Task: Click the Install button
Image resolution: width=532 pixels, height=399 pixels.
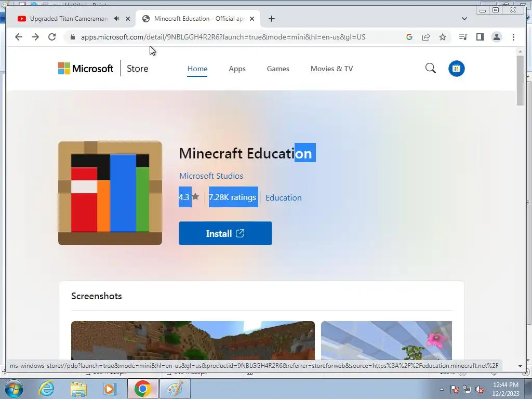Action: coord(225,233)
